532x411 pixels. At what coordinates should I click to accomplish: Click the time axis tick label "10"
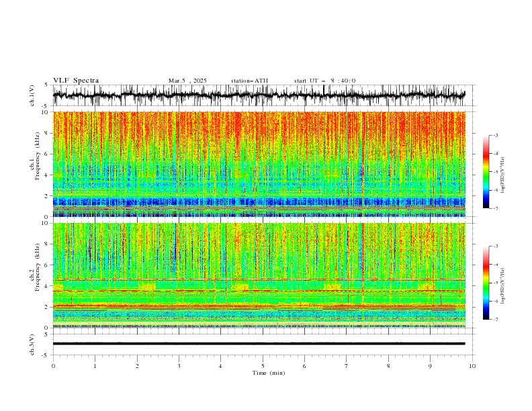pyautogui.click(x=472, y=366)
